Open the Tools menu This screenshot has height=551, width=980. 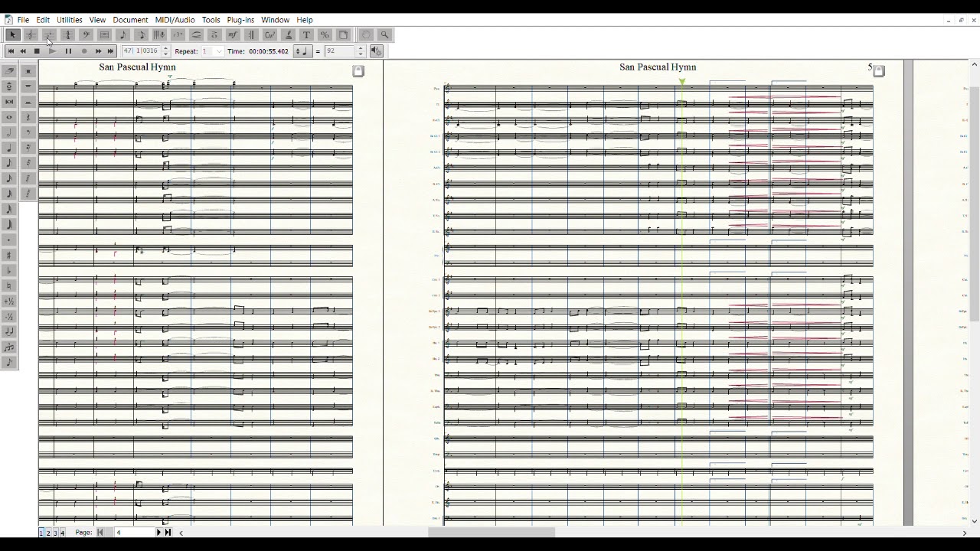point(211,20)
